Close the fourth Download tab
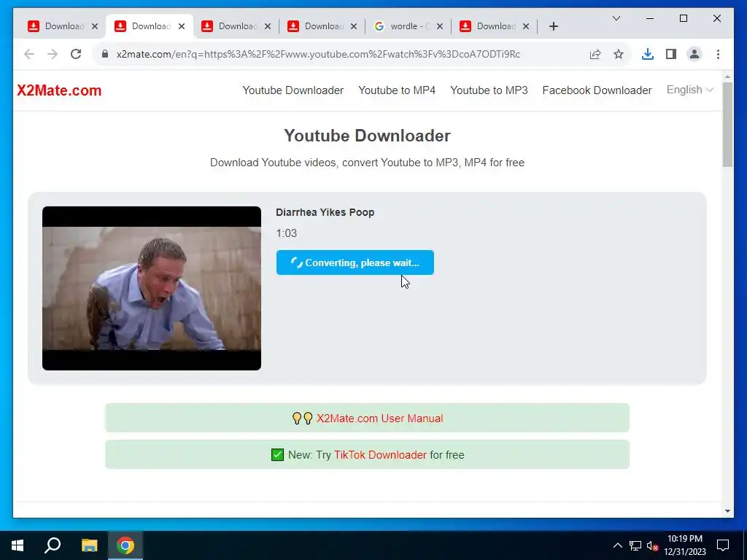747x560 pixels. coord(354,26)
